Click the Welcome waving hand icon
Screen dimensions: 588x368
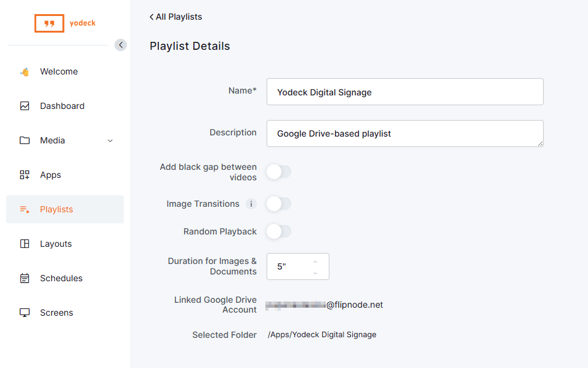point(25,72)
